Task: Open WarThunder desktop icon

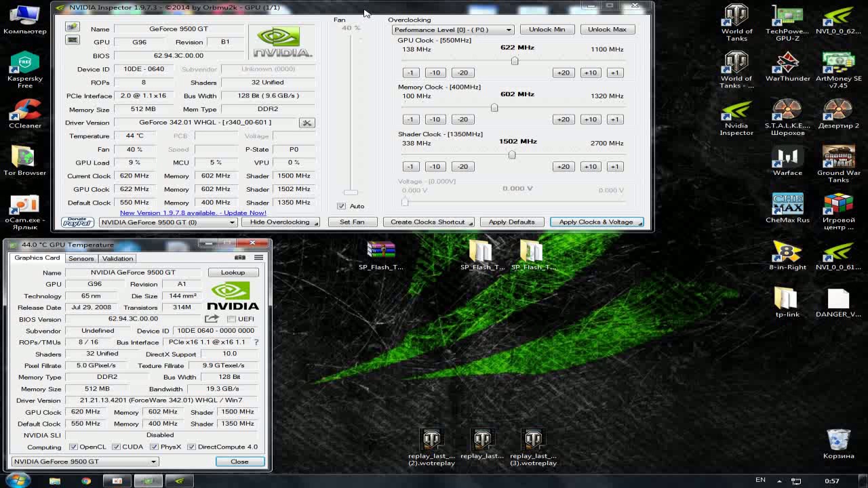Action: pyautogui.click(x=787, y=66)
